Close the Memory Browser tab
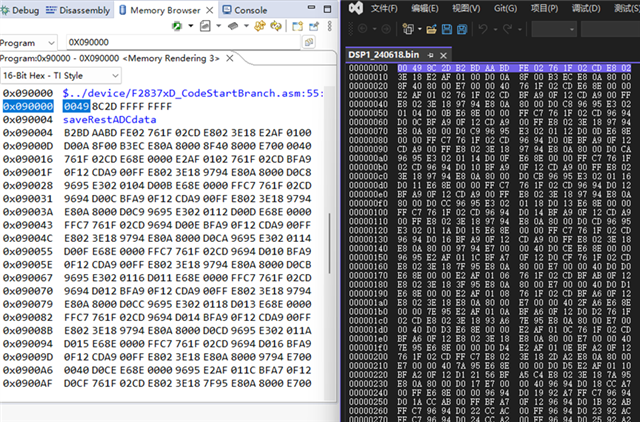The height and width of the screenshot is (422, 640). tap(210, 10)
